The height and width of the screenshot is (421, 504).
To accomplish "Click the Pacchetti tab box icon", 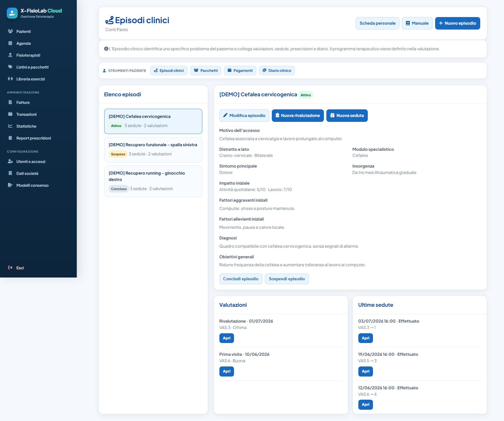I will click(196, 70).
